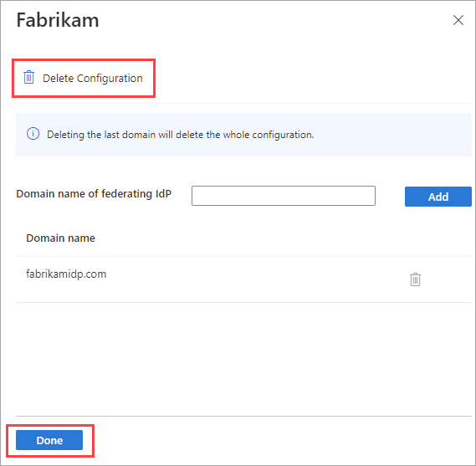The width and height of the screenshot is (476, 466).
Task: Click the Delete Configuration label
Action: point(93,79)
